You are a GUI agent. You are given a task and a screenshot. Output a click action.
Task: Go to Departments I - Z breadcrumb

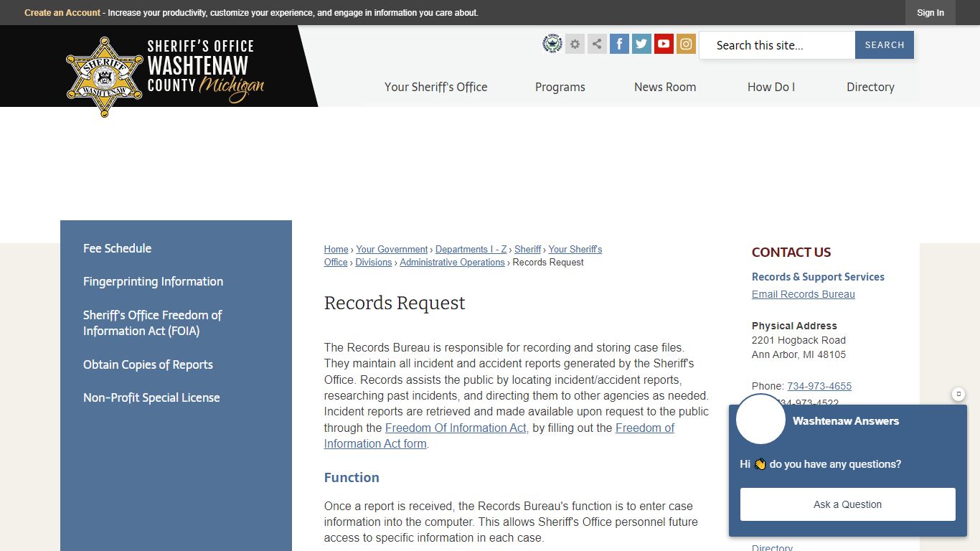tap(471, 250)
